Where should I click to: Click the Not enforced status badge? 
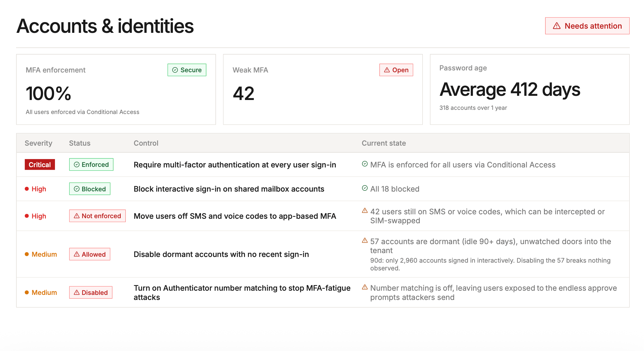pos(97,216)
